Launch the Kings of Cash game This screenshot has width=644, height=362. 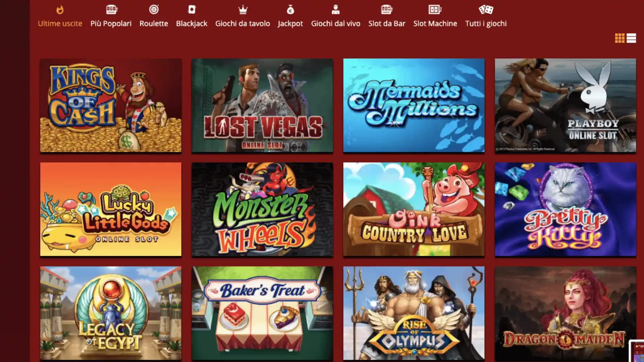point(111,106)
